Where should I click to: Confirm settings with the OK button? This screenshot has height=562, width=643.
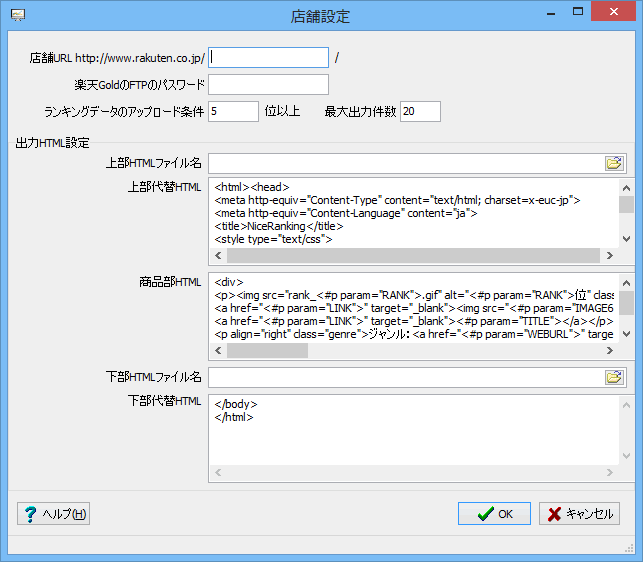pyautogui.click(x=494, y=513)
